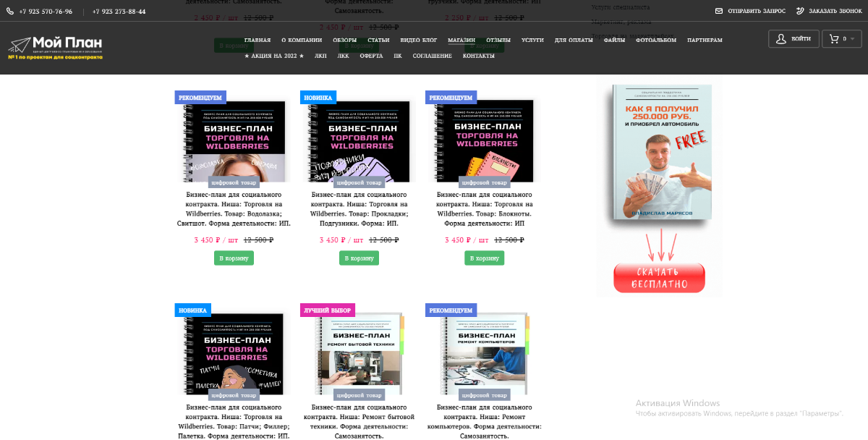Call the number +7 923 570-76-96

(x=46, y=12)
